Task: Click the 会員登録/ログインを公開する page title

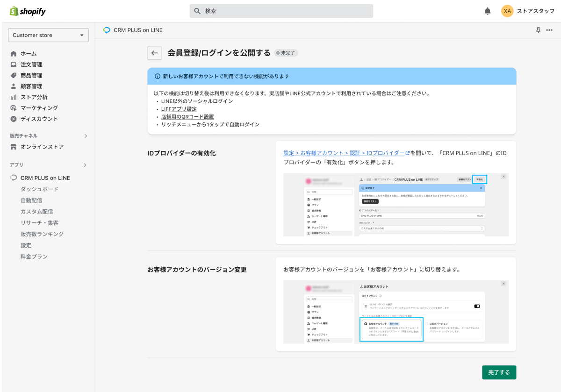Action: 219,53
